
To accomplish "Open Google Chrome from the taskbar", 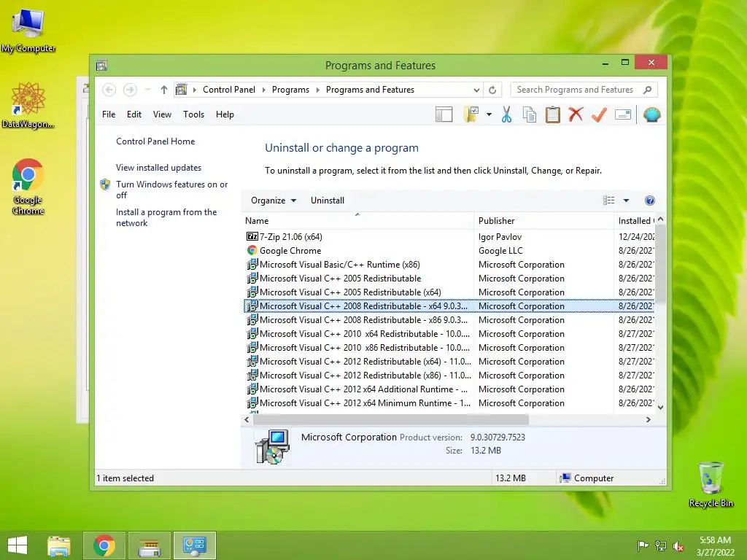I will click(x=104, y=545).
